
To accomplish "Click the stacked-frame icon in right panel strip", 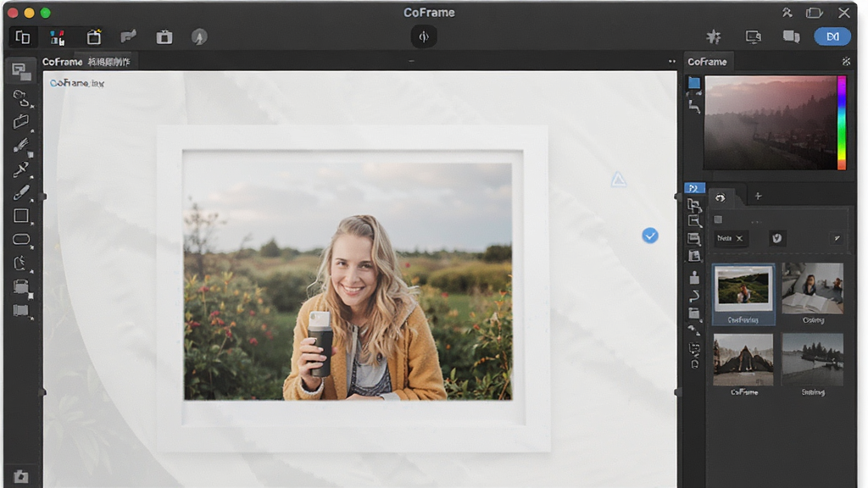I will (x=694, y=239).
